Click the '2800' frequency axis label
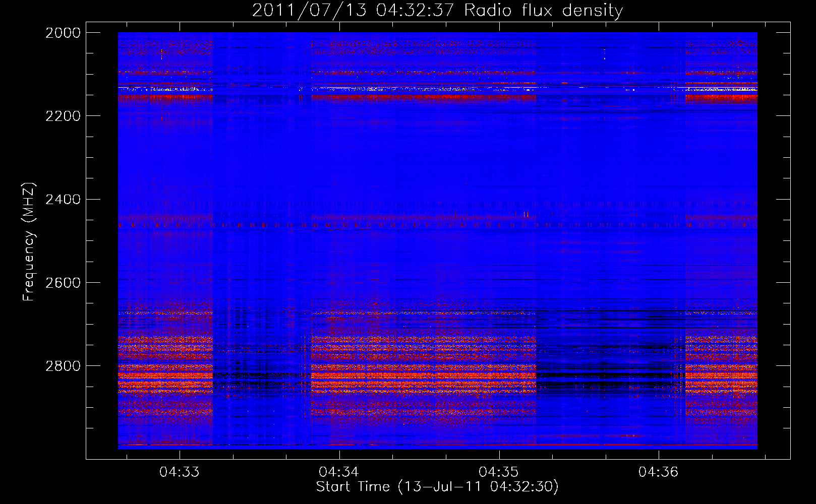The image size is (816, 504). point(63,366)
